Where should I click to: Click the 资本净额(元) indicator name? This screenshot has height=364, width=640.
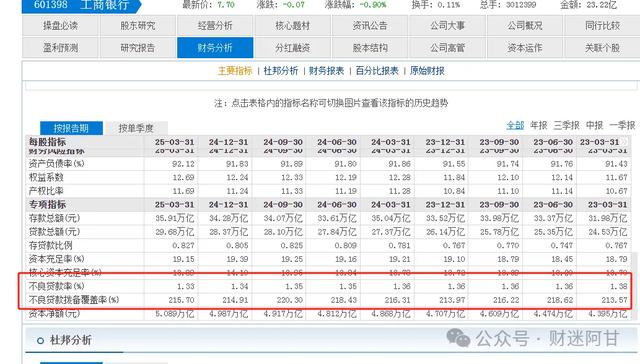pos(54,314)
